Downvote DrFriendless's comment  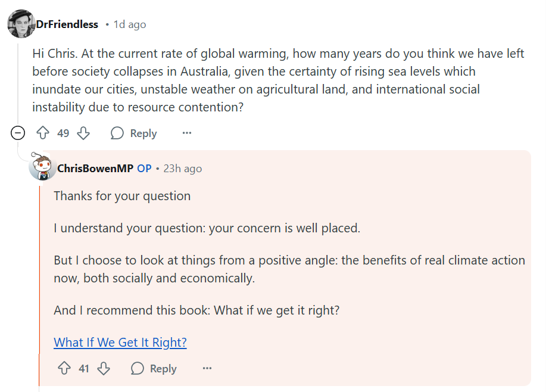pos(83,133)
